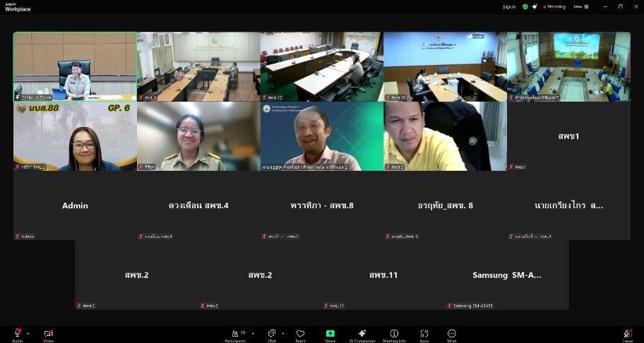Open the React emoji menu
The image size is (644, 343).
click(x=300, y=333)
